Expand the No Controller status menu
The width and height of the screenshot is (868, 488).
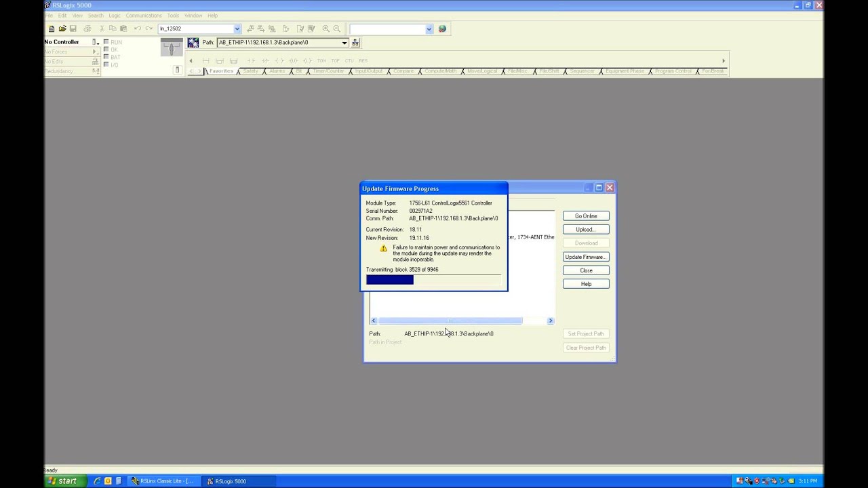(x=96, y=42)
